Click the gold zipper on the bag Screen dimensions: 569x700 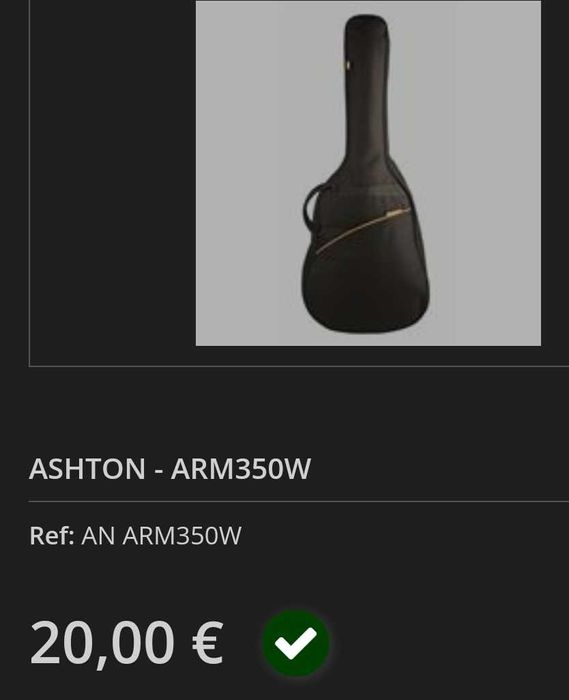point(362,229)
